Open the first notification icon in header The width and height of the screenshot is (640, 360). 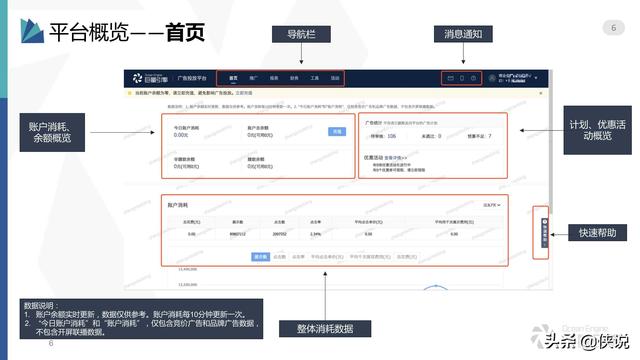[451, 78]
